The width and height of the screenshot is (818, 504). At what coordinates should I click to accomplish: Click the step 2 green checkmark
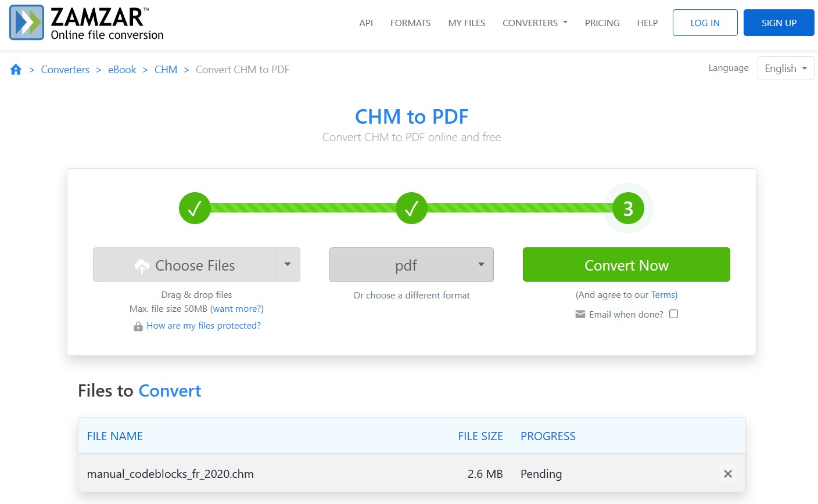[x=411, y=207]
